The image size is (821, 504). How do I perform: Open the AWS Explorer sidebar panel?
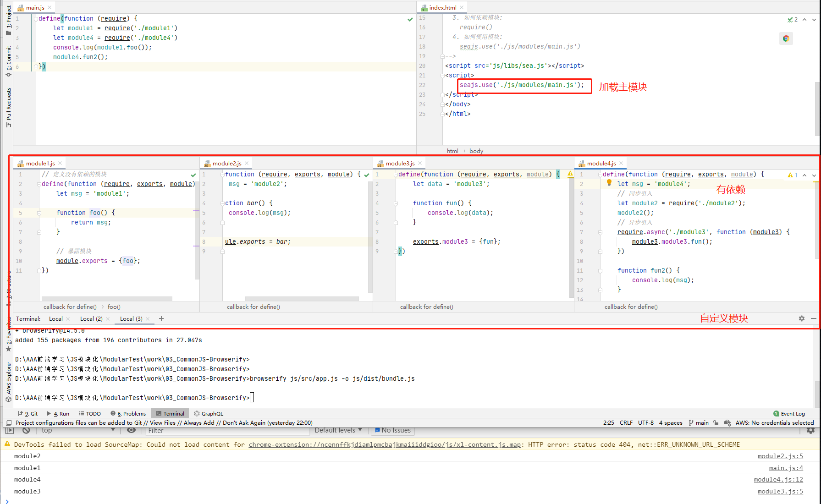click(x=8, y=382)
